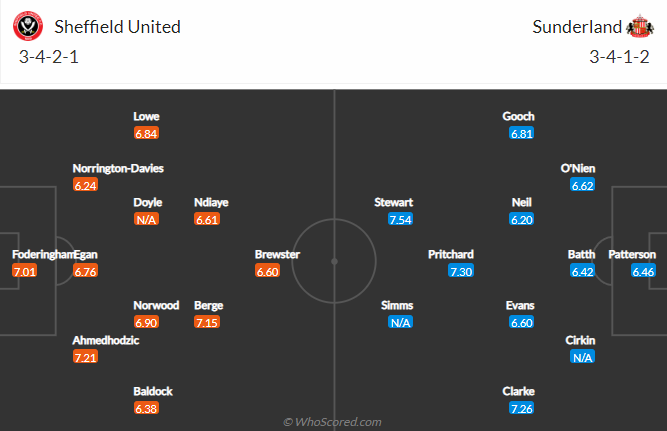This screenshot has height=431, width=667.
Task: Open the Sunderland team name link
Action: point(577,27)
